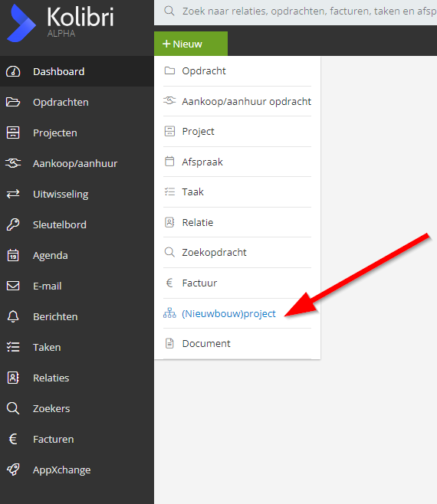Image resolution: width=437 pixels, height=504 pixels.
Task: Open the Agenda sidebar item
Action: 77,255
